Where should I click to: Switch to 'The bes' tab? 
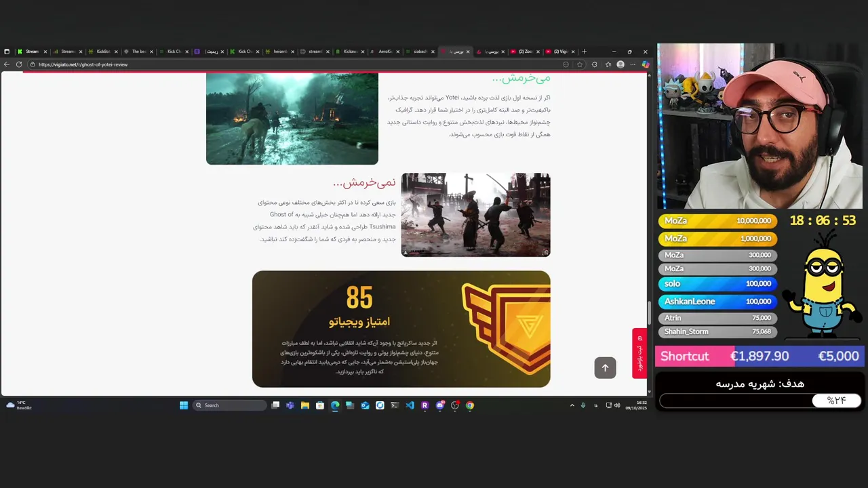tap(138, 52)
